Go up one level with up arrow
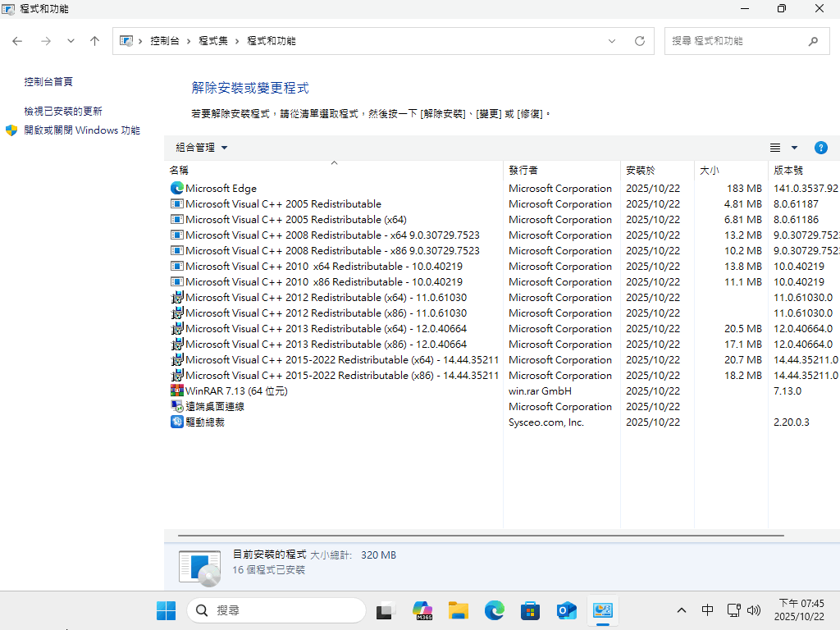The image size is (840, 630). click(94, 41)
